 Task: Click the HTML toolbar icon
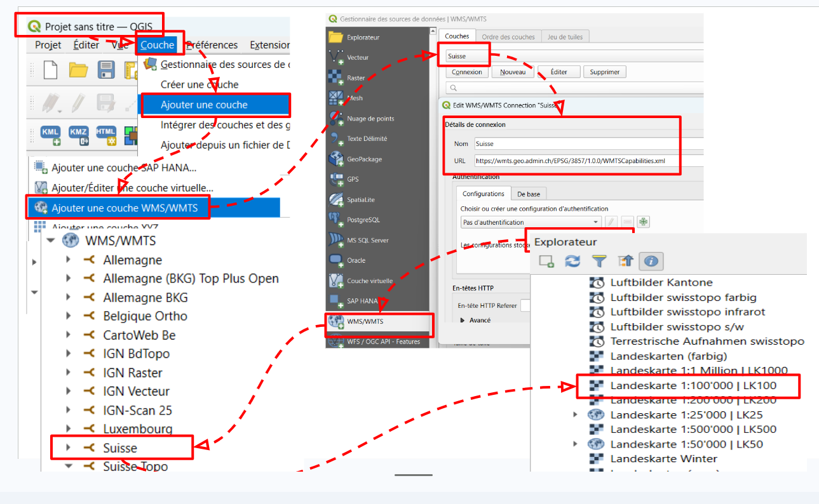coord(106,135)
